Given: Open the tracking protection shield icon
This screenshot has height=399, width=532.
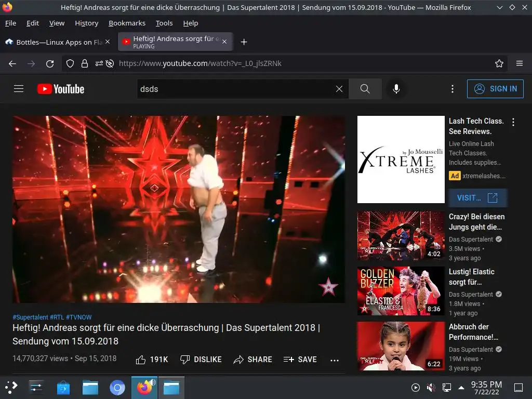Looking at the screenshot, I should pyautogui.click(x=70, y=63).
